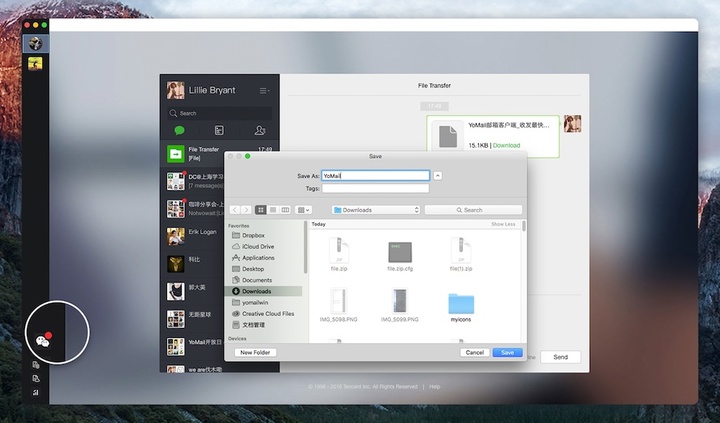This screenshot has width=720, height=423.
Task: Open the item arrangement dropdown
Action: click(x=304, y=210)
